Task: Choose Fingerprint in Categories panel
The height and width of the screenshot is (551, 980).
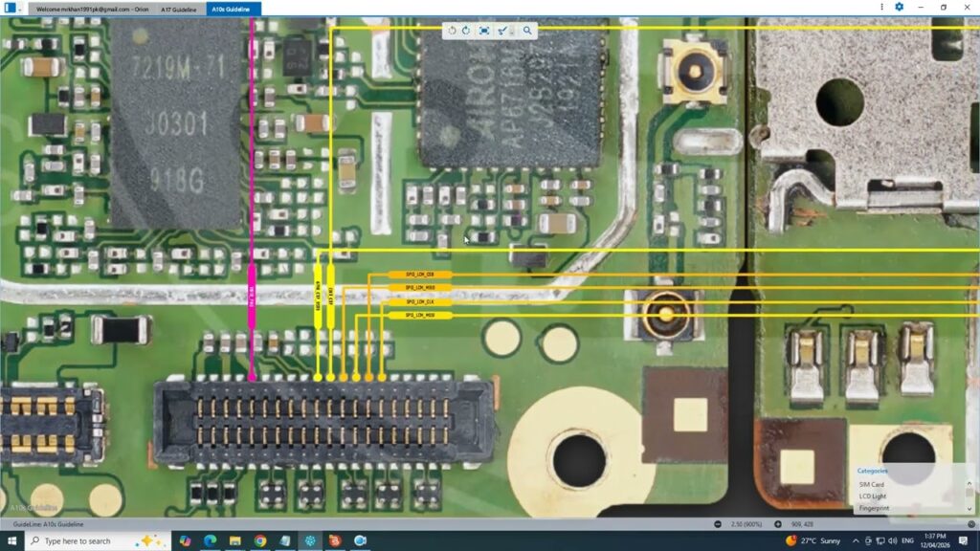Action: 874,508
